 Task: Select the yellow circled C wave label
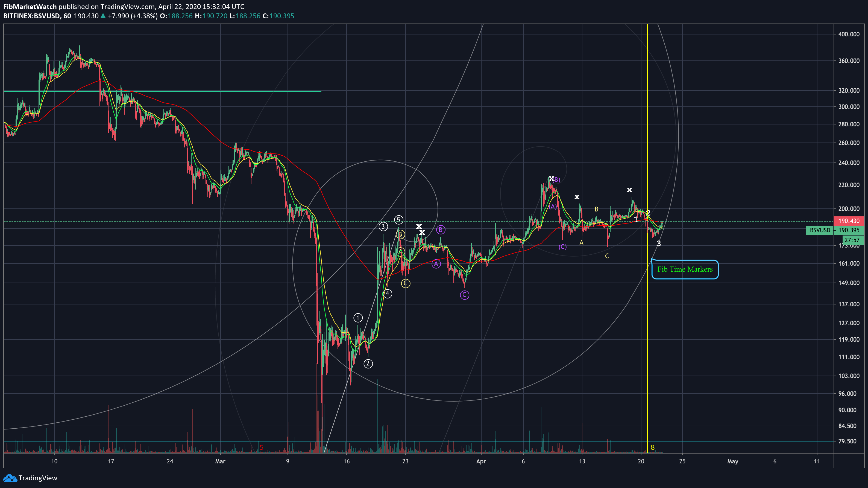click(x=405, y=283)
